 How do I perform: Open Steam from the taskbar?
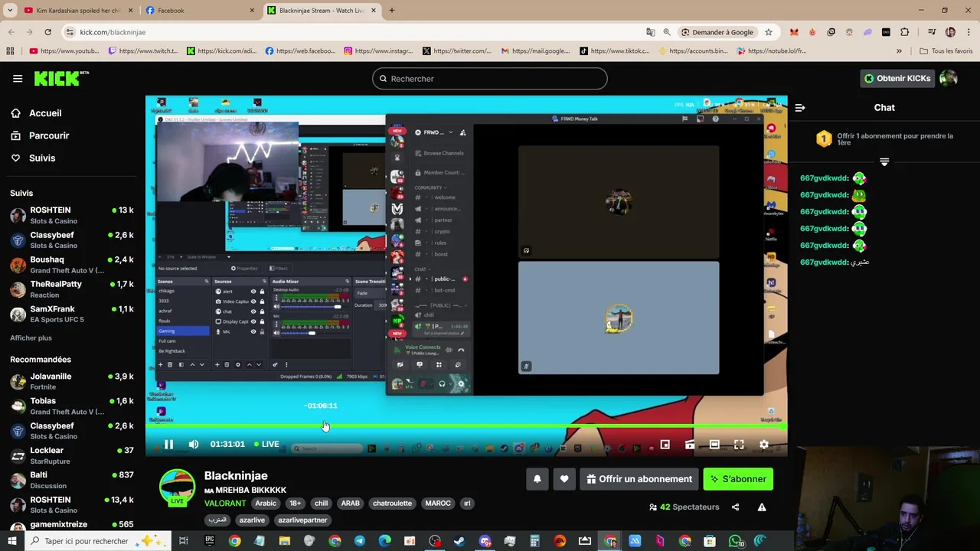click(x=459, y=541)
